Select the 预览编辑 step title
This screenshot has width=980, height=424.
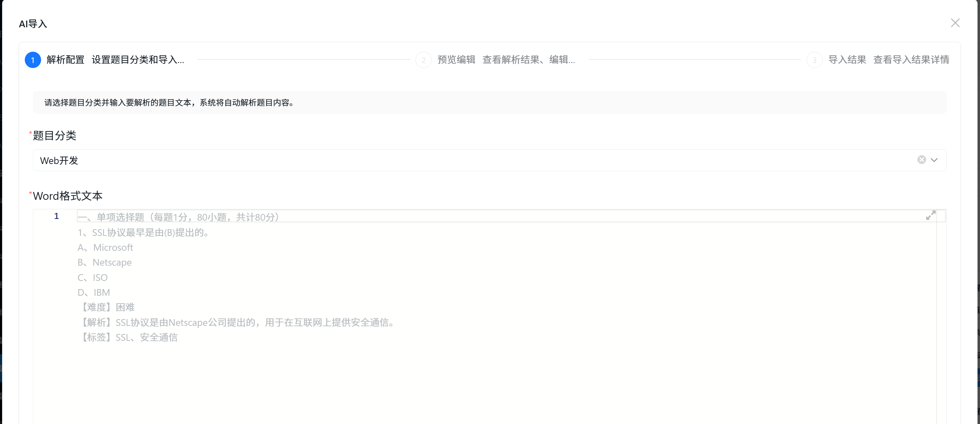(456, 60)
